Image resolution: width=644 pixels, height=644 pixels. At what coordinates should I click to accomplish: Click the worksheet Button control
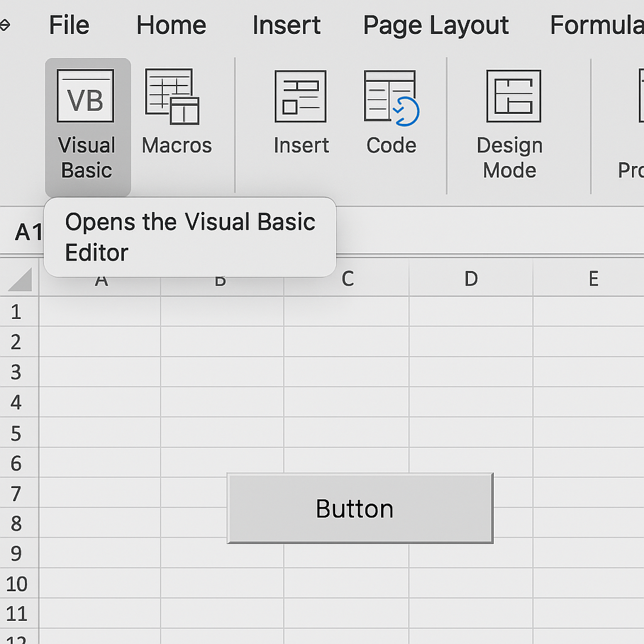click(x=360, y=508)
